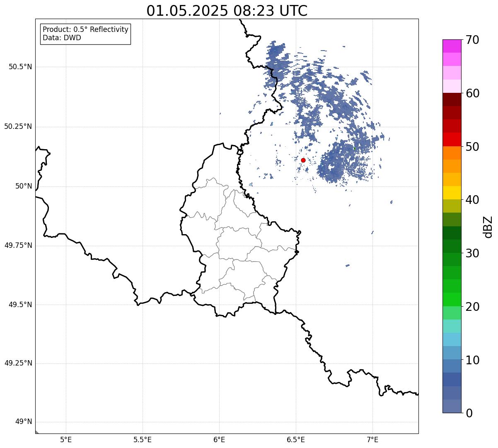The width and height of the screenshot is (498, 448).
Task: Select the bright green colorbar swatch above 20 tick
Action: pyautogui.click(x=452, y=299)
